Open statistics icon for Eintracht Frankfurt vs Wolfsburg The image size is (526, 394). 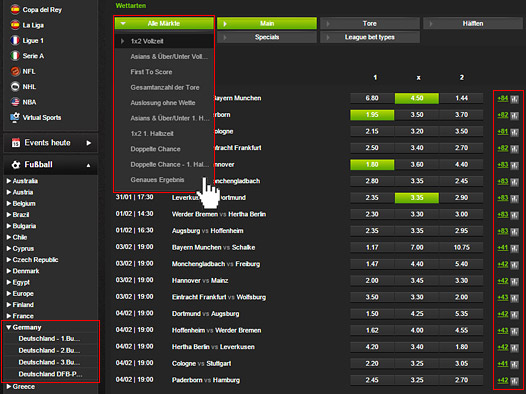pos(514,298)
